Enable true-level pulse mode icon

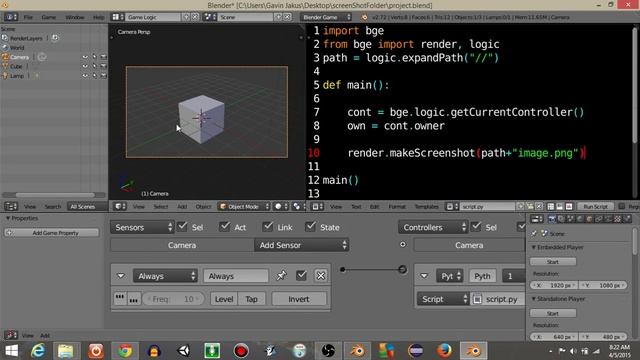click(120, 299)
